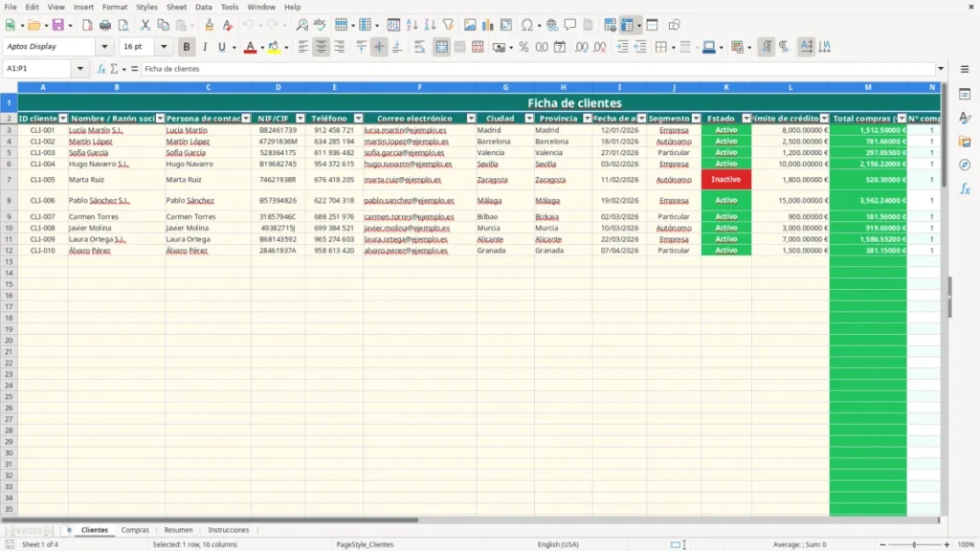Format cell as date calendar icon
Viewport: 980px width, 551px height.
pos(560,47)
